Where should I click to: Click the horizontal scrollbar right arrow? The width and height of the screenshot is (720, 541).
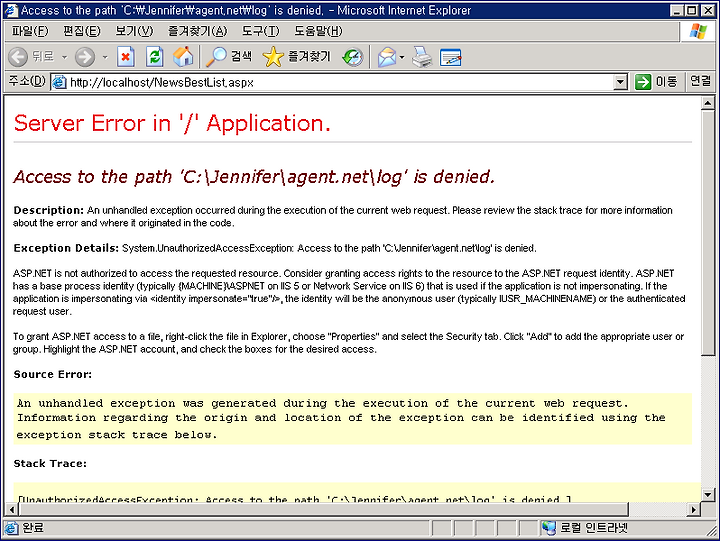[x=694, y=509]
